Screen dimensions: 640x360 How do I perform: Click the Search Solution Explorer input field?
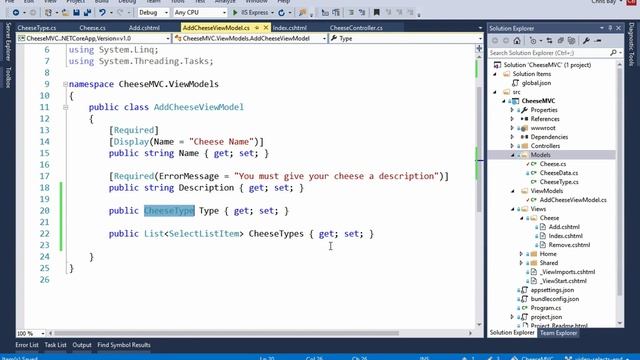tap(549, 53)
